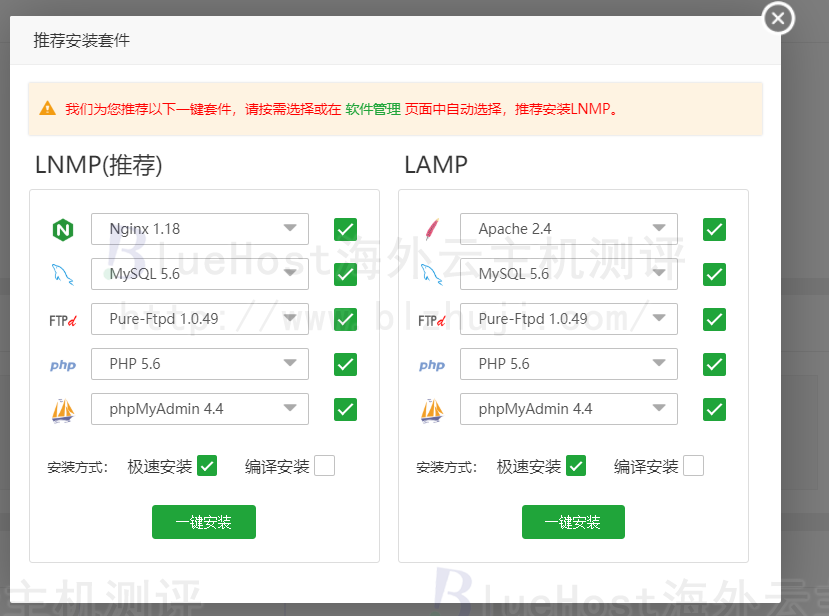Open the LAMP phpMyAdmin 4.4 dropdown

569,409
